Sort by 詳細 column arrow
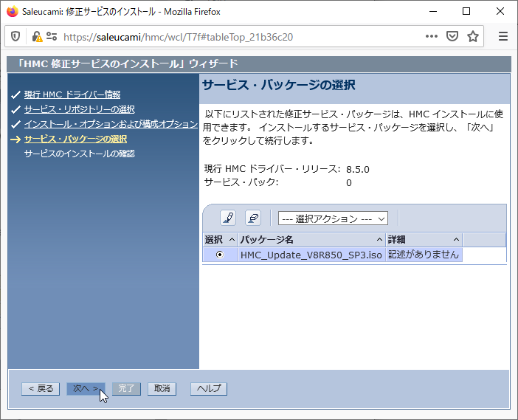The image size is (518, 420). (x=456, y=240)
